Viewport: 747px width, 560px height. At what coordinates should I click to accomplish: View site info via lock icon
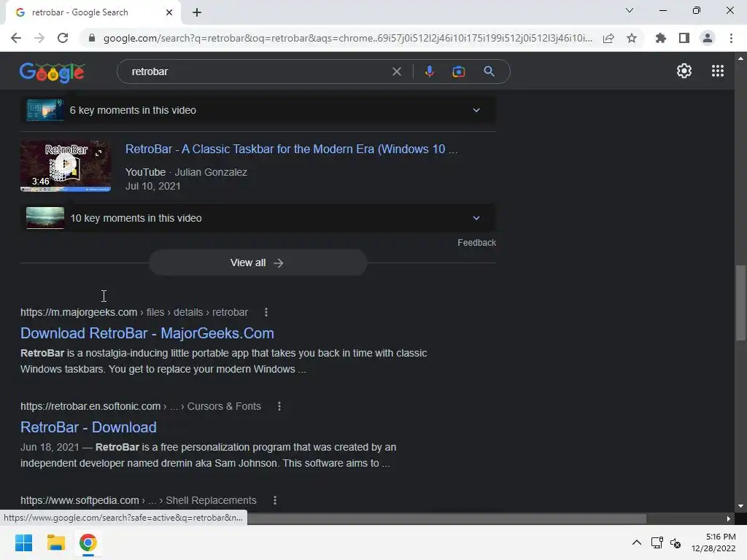click(92, 38)
